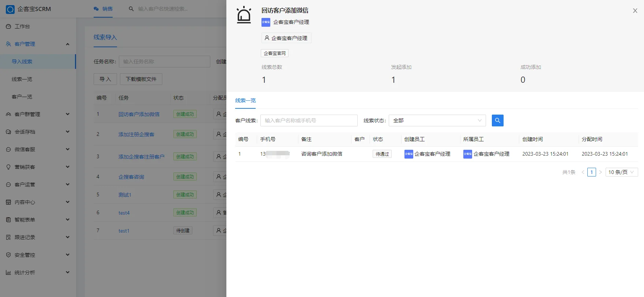The height and width of the screenshot is (297, 644).
Task: Click the search magnifier icon in top bar
Action: coord(131,9)
